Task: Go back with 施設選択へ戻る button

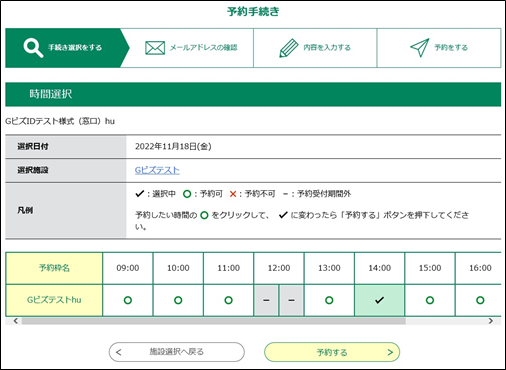Action: [177, 352]
